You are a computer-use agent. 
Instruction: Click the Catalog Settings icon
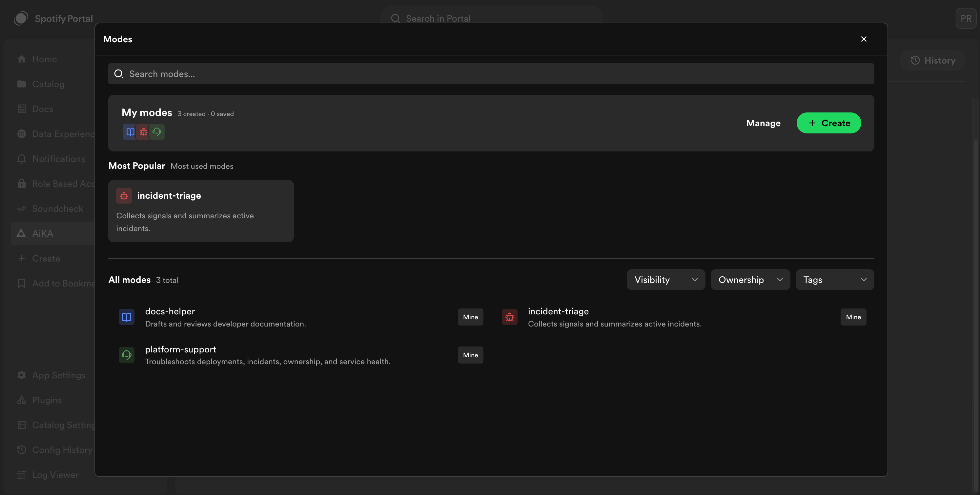22,425
